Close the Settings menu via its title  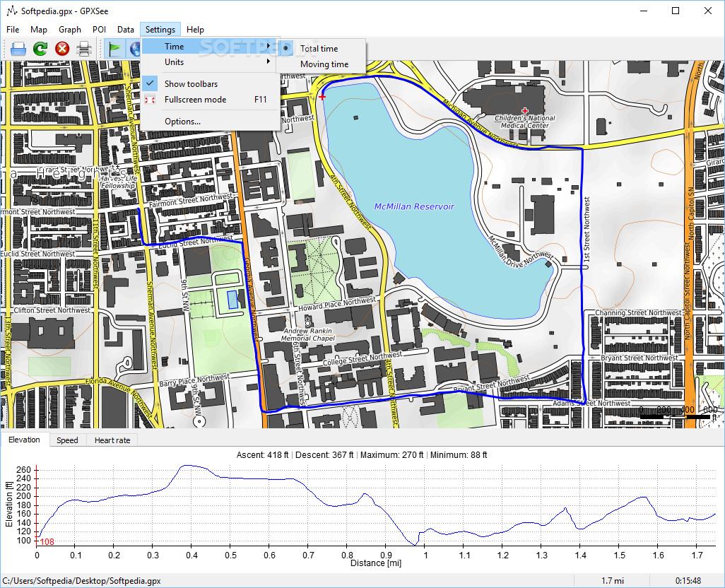160,30
